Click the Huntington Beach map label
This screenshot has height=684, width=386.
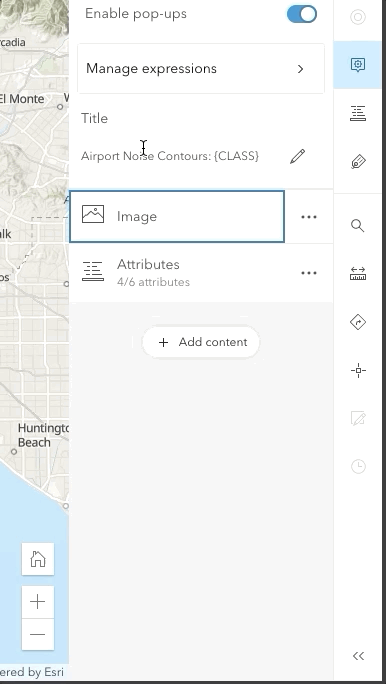(x=43, y=435)
